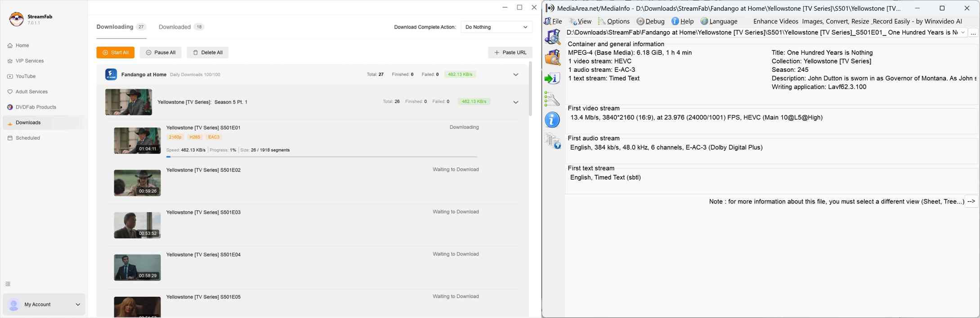Click the StreamFab logo icon
Screen dimensions: 980x318
tap(17, 19)
